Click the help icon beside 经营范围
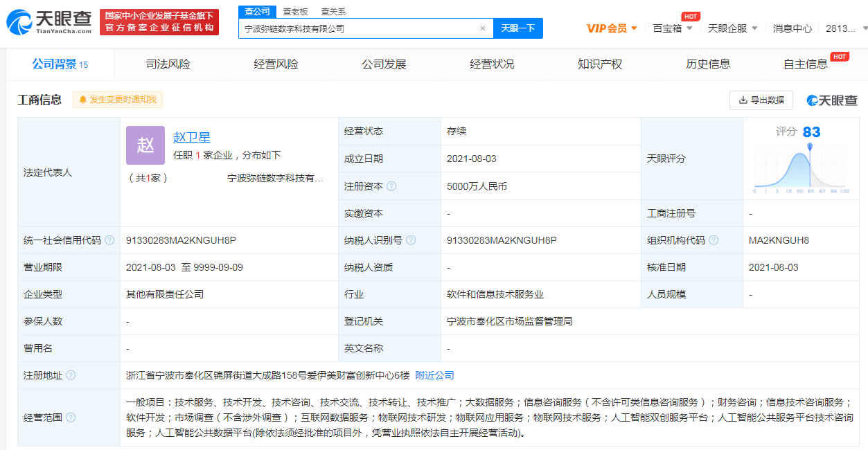 pyautogui.click(x=71, y=417)
